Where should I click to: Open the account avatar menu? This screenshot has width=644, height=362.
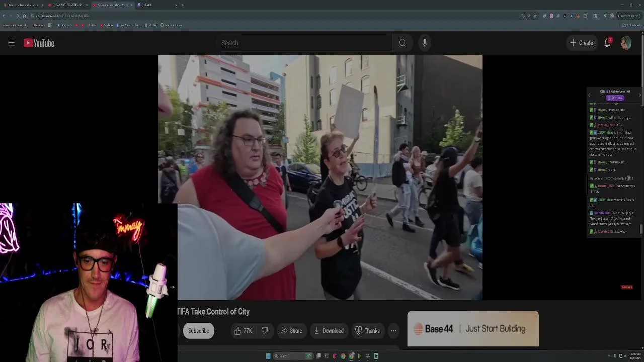(625, 43)
